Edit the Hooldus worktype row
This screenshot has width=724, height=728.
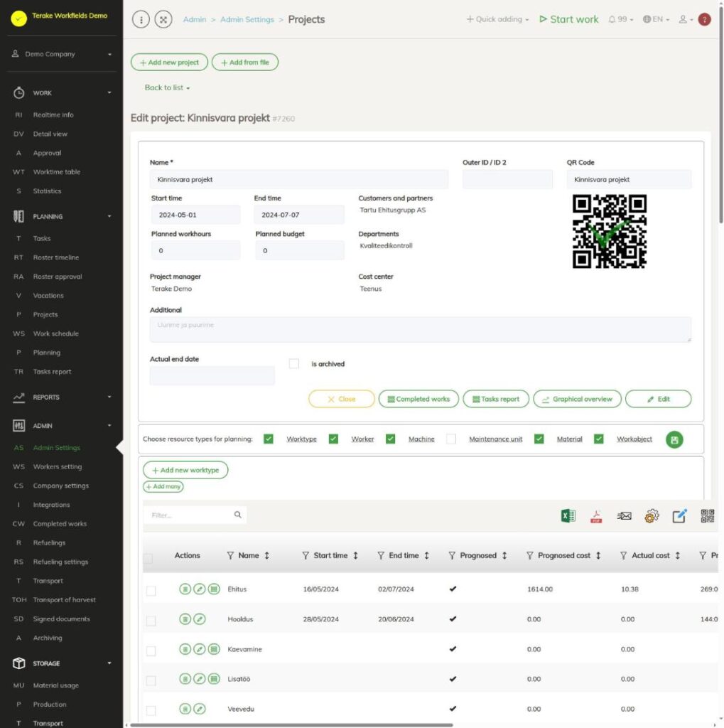199,619
